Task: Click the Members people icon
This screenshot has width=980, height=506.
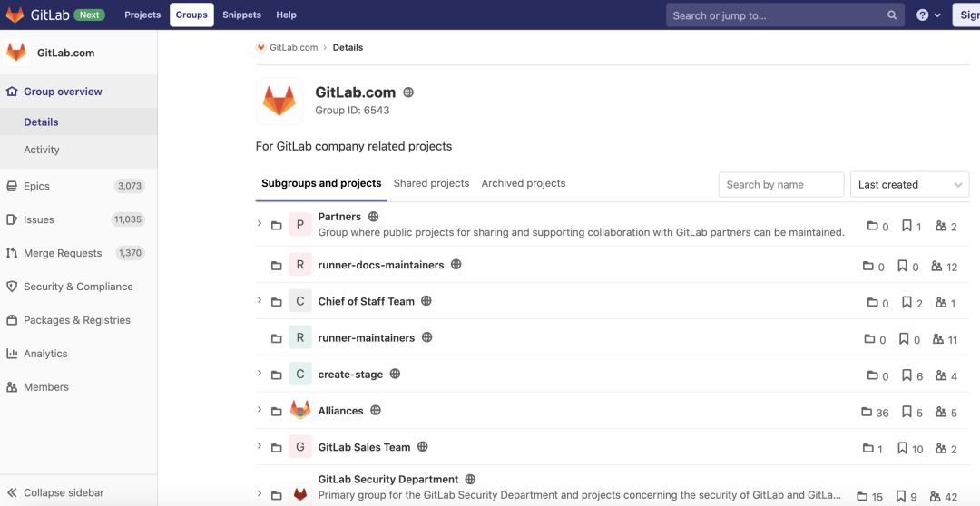Action: (x=11, y=387)
